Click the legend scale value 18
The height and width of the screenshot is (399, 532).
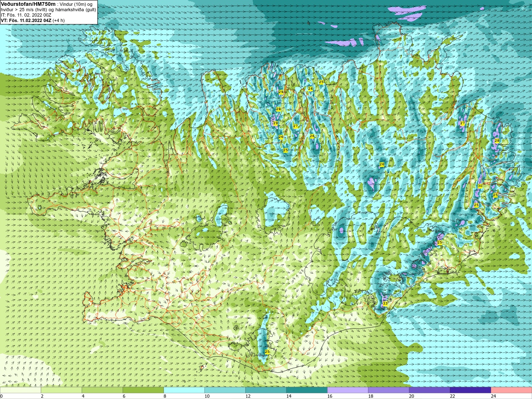(x=371, y=396)
